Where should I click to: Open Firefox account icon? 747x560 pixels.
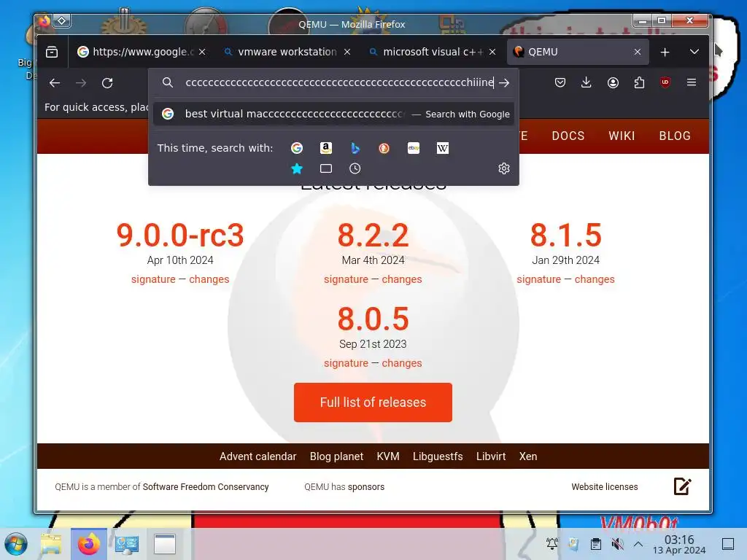tap(613, 82)
